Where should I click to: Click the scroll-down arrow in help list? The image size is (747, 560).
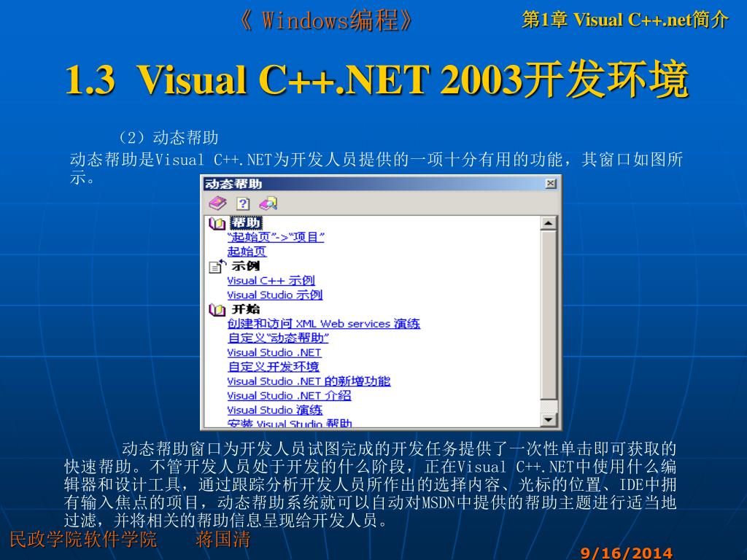coord(549,419)
